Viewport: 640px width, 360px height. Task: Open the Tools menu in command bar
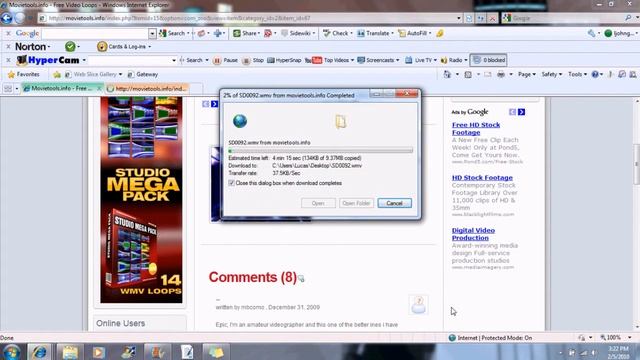click(x=577, y=75)
